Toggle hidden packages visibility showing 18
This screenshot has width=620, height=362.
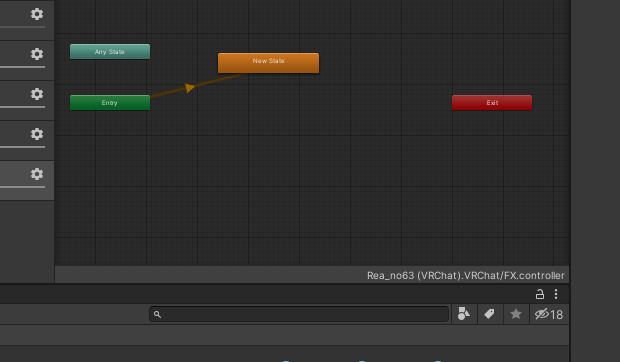click(x=549, y=314)
